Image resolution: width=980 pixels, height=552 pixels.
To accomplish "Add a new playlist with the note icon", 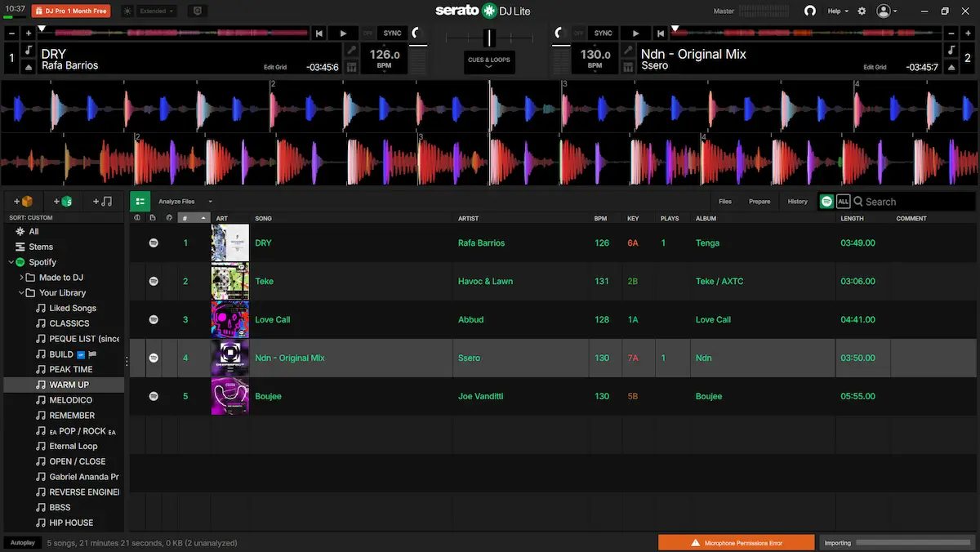I will [103, 202].
